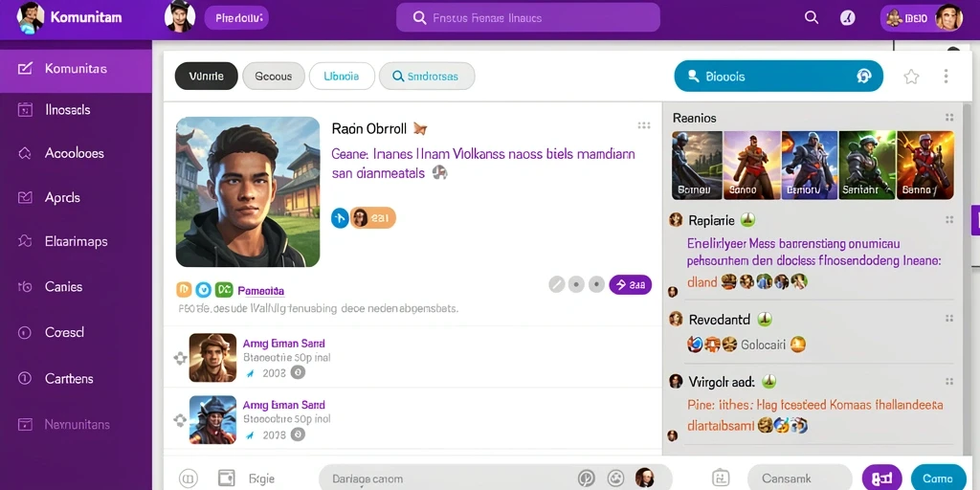The image size is (980, 490).
Task: Click the Piredollu button in header
Action: point(236,18)
